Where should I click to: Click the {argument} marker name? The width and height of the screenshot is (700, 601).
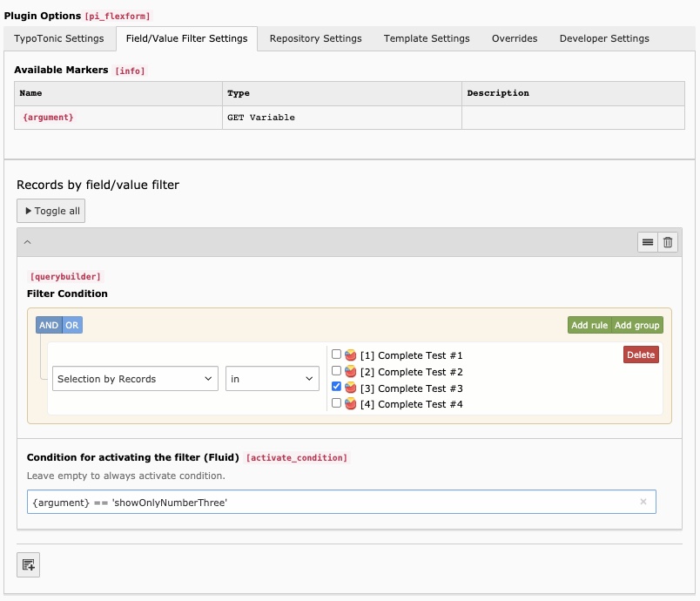(48, 118)
